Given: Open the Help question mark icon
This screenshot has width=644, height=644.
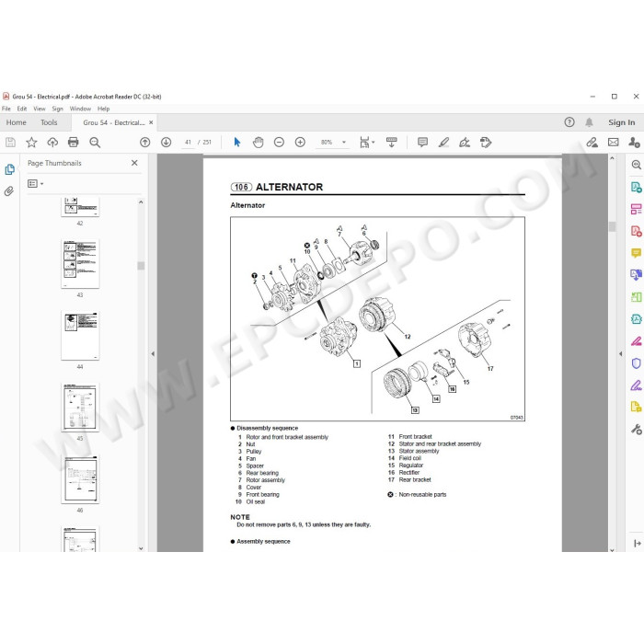Looking at the screenshot, I should click(569, 122).
